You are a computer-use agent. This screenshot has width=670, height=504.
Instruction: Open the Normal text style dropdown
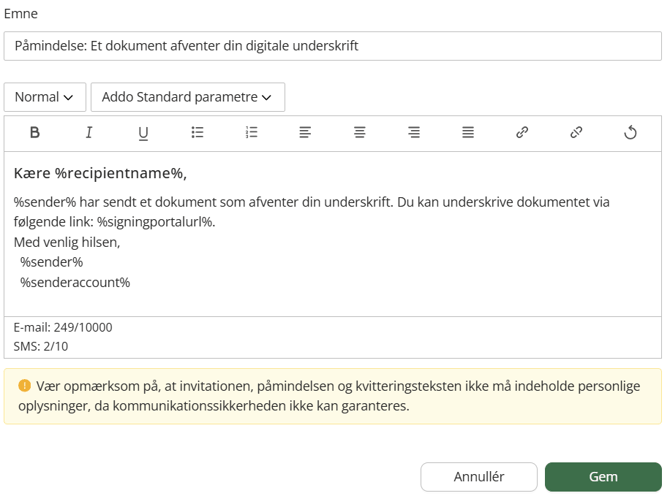tap(45, 97)
